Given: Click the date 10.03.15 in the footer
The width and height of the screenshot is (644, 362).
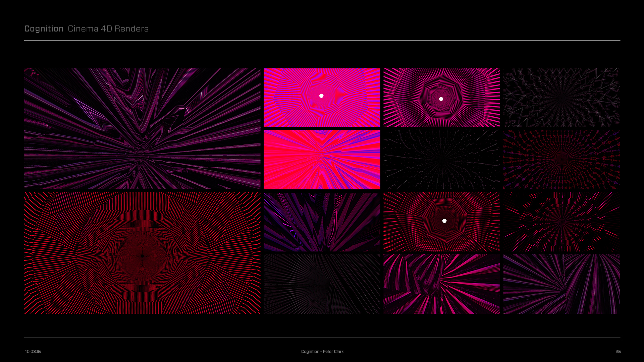Looking at the screenshot, I should point(33,352).
